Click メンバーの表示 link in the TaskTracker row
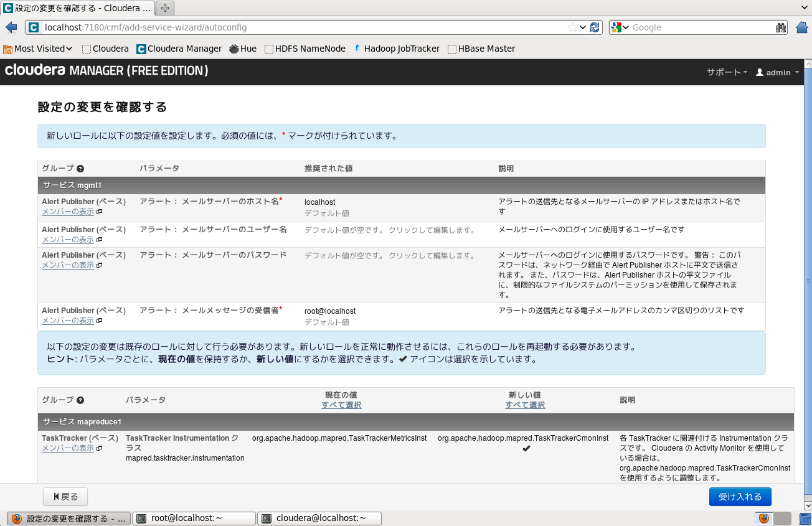The height and width of the screenshot is (526, 812). pos(68,448)
